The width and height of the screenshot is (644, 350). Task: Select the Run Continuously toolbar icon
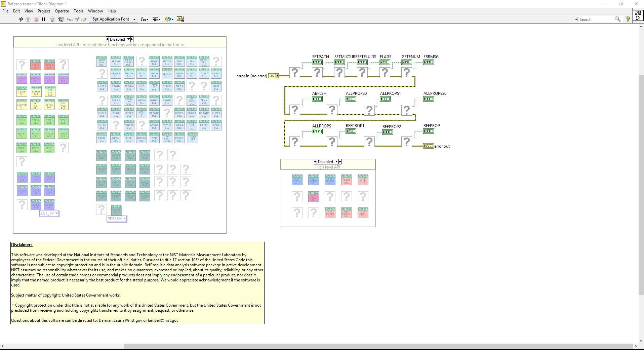click(x=28, y=19)
